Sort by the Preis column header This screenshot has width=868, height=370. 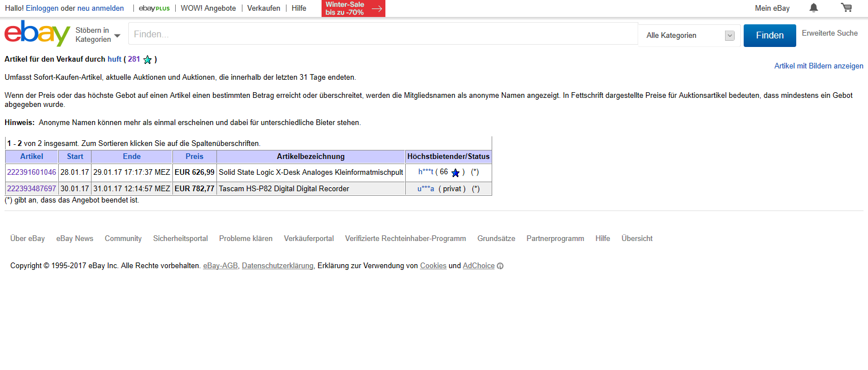194,157
